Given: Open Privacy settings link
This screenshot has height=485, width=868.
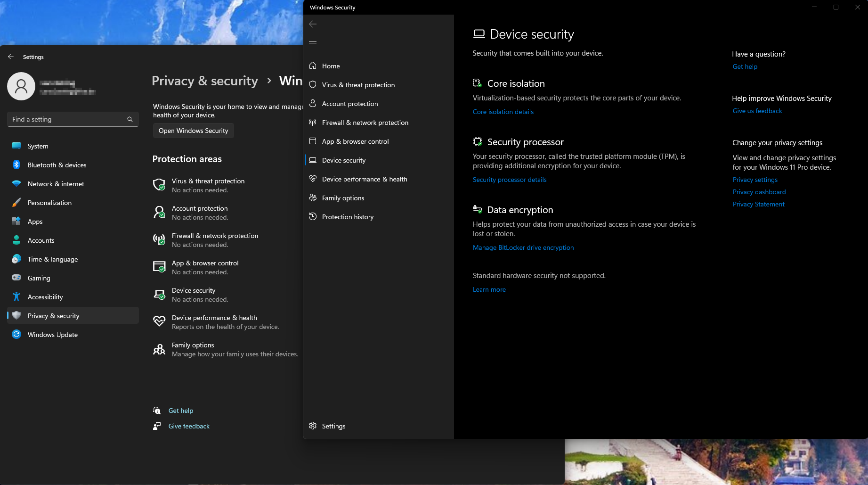Looking at the screenshot, I should [x=755, y=180].
